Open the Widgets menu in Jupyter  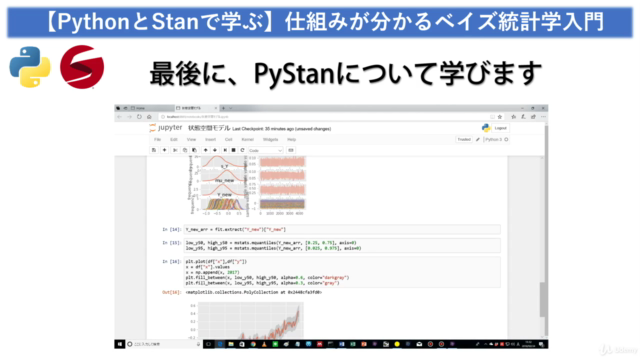pyautogui.click(x=270, y=140)
